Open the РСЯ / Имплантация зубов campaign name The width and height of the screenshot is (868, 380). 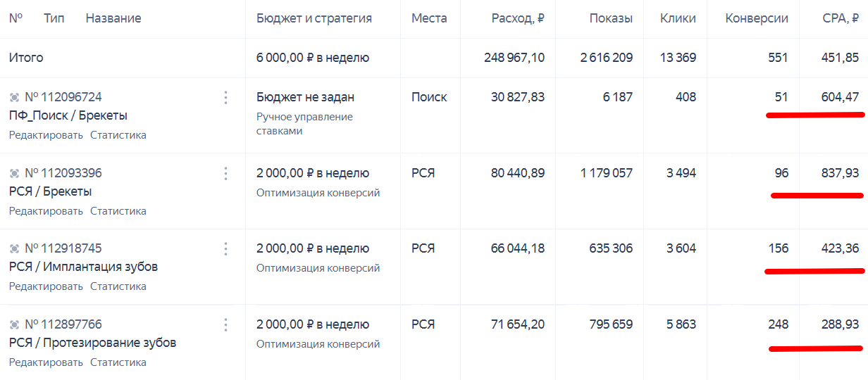[83, 267]
